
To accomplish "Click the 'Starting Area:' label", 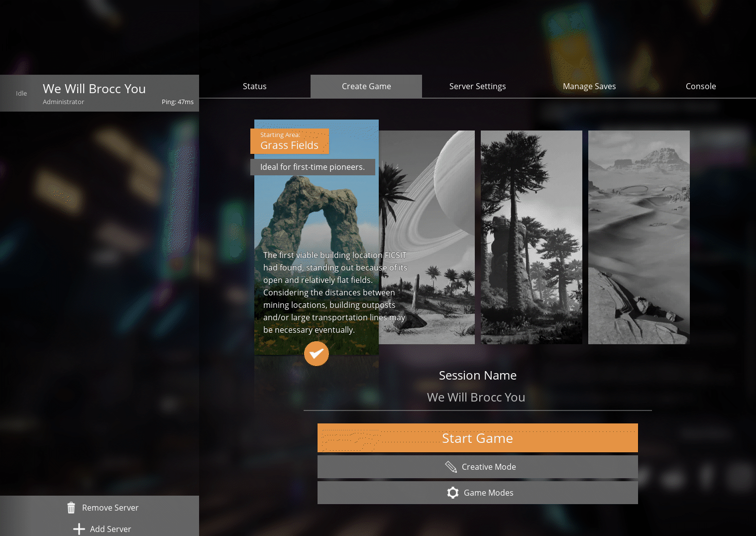I will point(280,135).
